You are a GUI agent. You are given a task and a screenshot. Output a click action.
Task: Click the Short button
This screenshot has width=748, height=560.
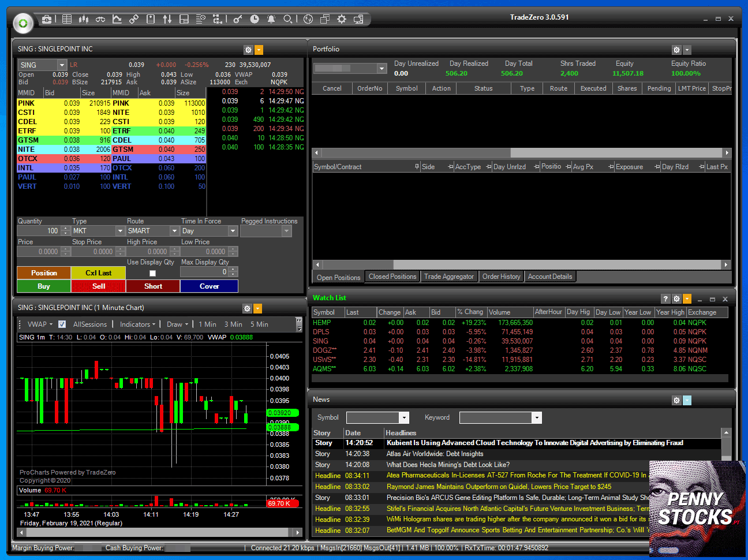[x=153, y=286]
